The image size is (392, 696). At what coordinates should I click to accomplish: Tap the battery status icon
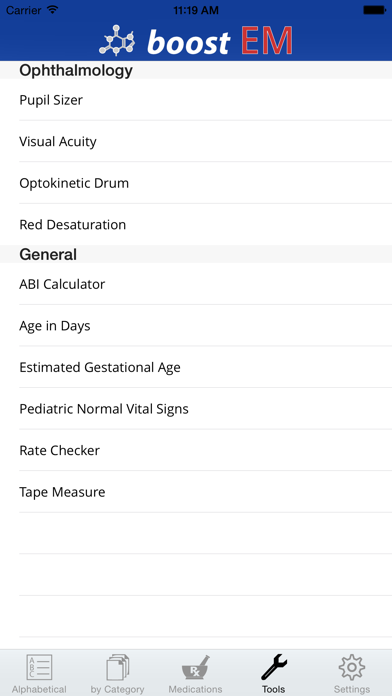pyautogui.click(x=374, y=10)
